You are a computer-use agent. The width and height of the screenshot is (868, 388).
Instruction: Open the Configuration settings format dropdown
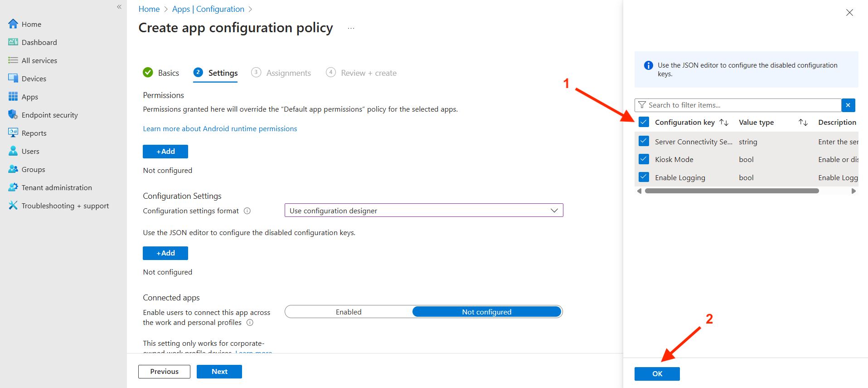423,211
